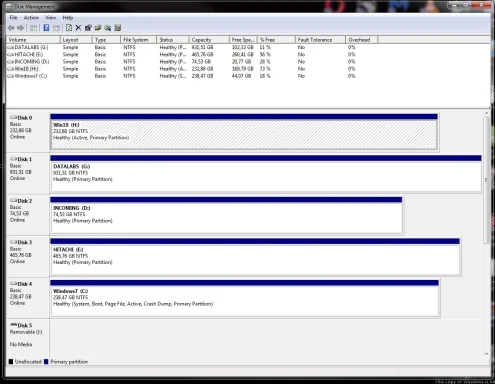Select the INCOMING (D:) volume name in list

(32, 62)
